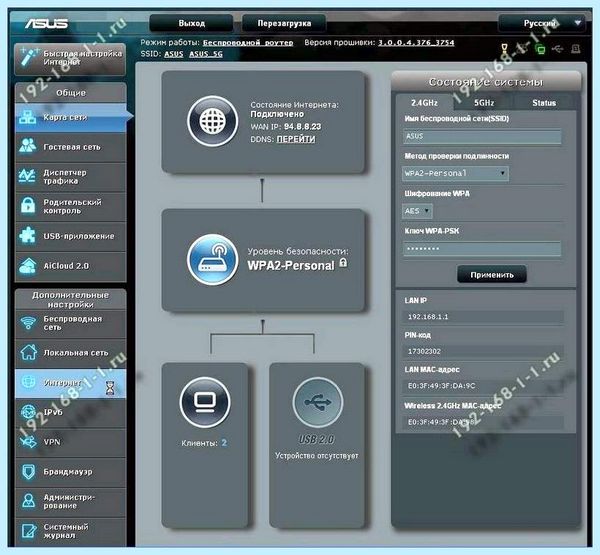
Task: Open Брандмауэр shield icon
Action: click(x=29, y=472)
